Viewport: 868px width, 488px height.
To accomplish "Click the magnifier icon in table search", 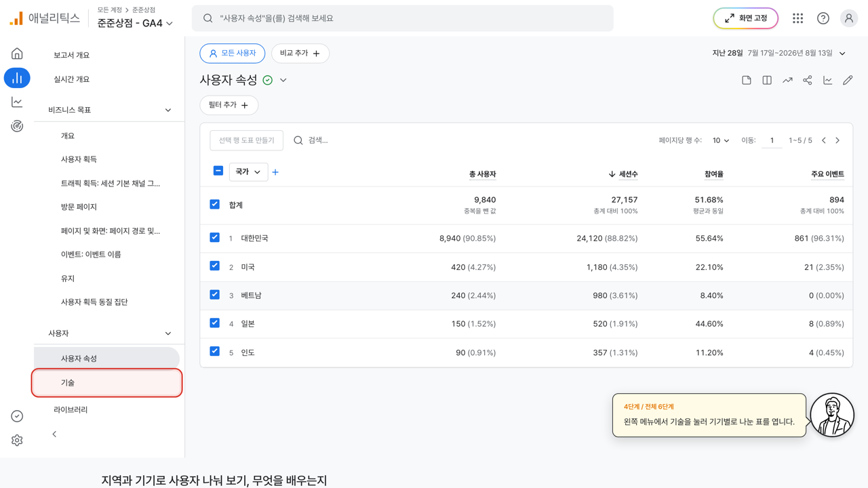I will click(298, 140).
